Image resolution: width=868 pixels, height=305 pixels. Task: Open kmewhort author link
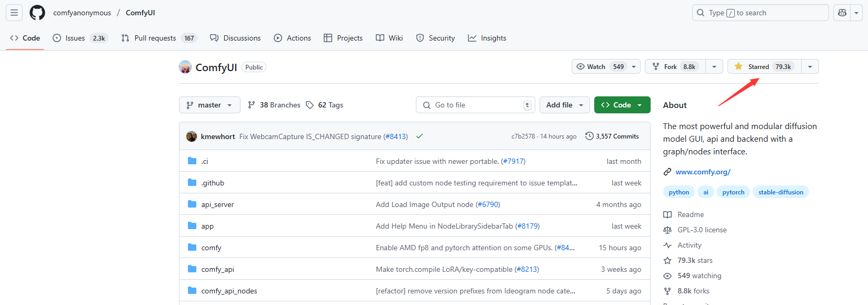coord(218,136)
